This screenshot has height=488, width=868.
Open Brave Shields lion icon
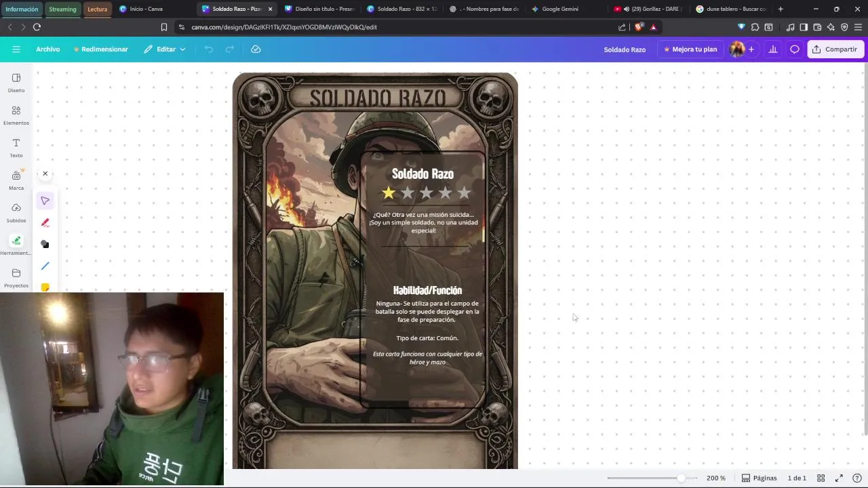click(638, 27)
